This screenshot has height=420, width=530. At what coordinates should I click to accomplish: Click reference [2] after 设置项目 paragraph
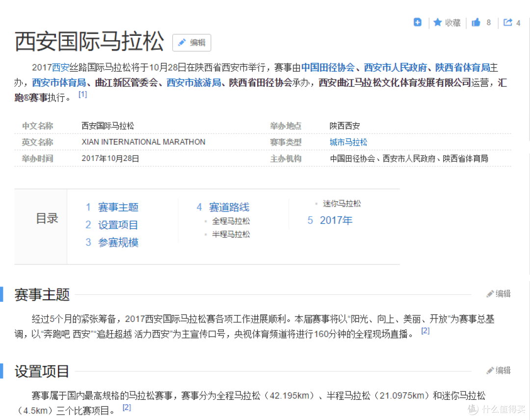[127, 407]
